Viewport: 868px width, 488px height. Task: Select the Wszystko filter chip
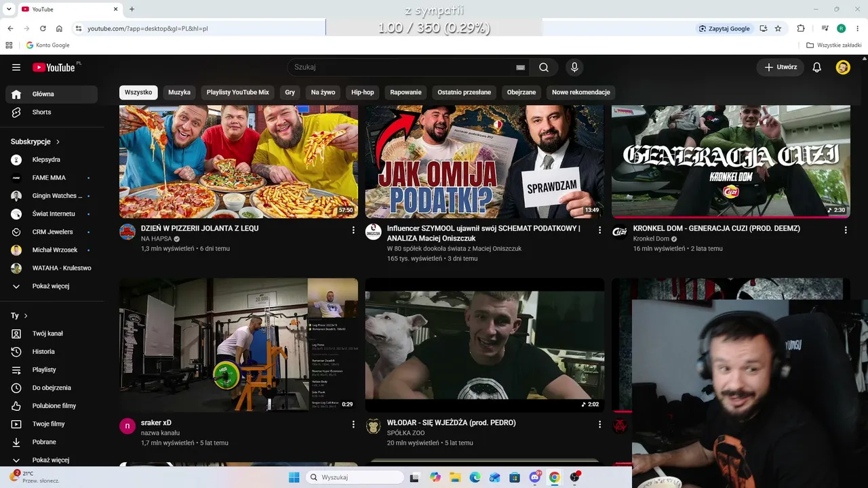[x=138, y=92]
